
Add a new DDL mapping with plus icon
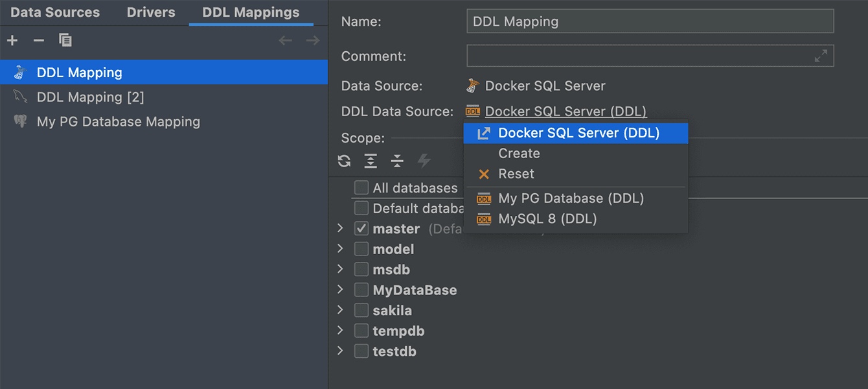[12, 40]
